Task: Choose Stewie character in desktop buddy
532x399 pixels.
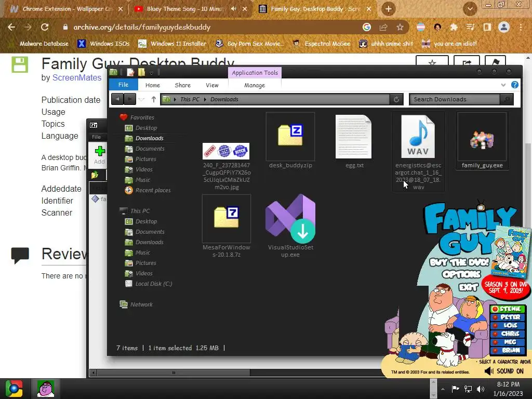Action: point(508,309)
